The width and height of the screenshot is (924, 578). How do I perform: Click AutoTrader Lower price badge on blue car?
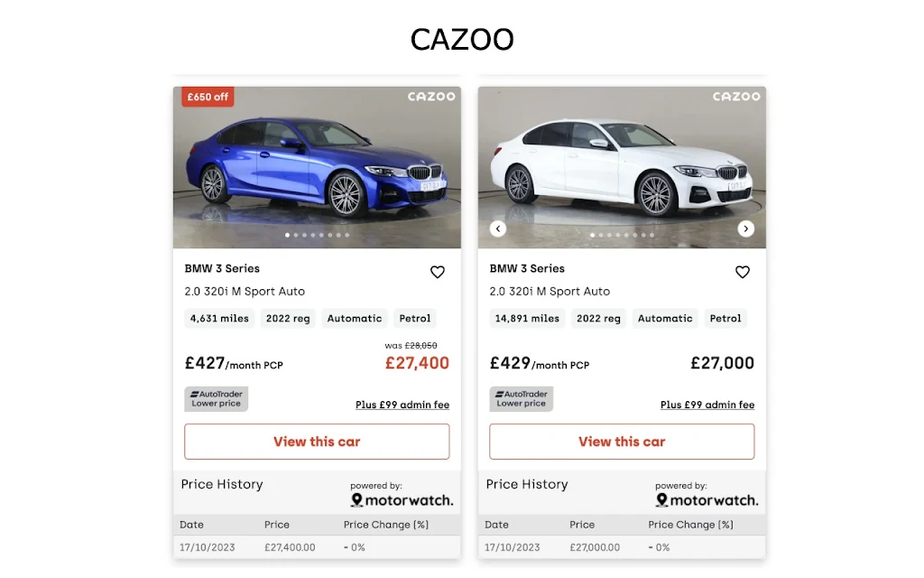[217, 398]
